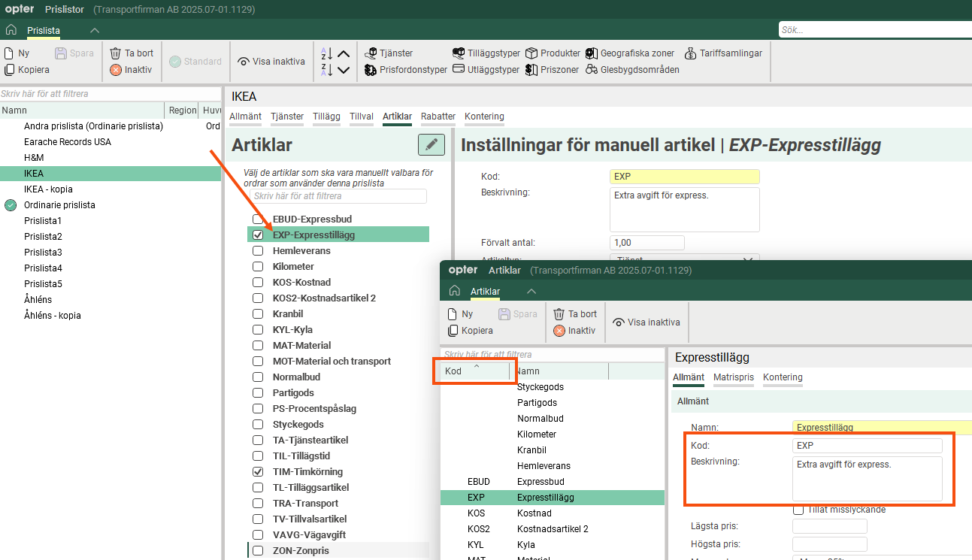Image resolution: width=972 pixels, height=560 pixels.
Task: Open the Tjänster icon in the toolbar
Action: pyautogui.click(x=371, y=53)
